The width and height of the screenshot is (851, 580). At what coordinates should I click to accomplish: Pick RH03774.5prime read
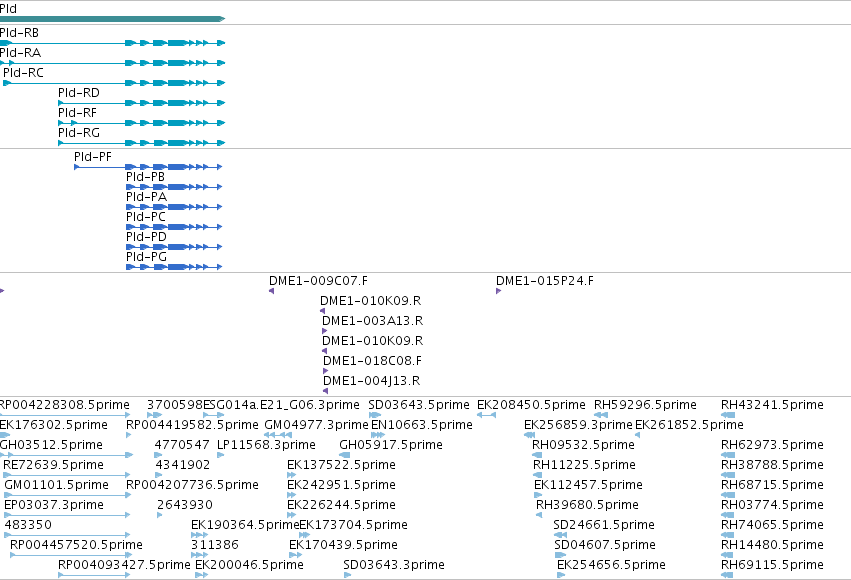tap(772, 506)
